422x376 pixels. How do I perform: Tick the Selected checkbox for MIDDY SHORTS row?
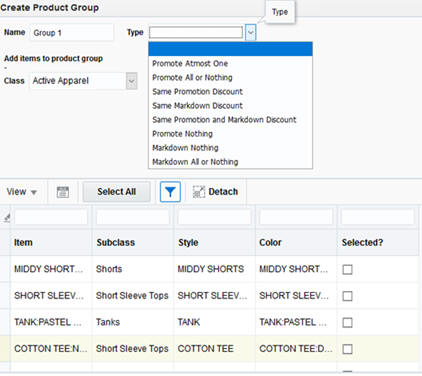(347, 269)
